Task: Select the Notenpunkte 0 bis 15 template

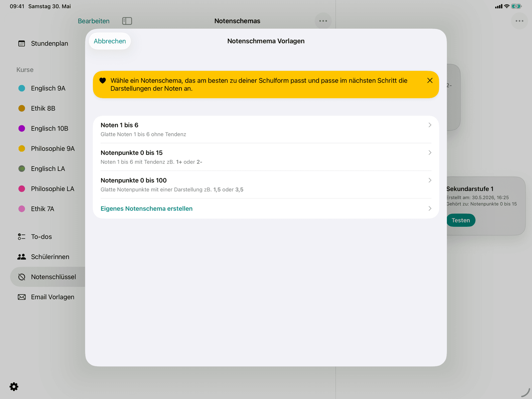Action: click(x=266, y=157)
